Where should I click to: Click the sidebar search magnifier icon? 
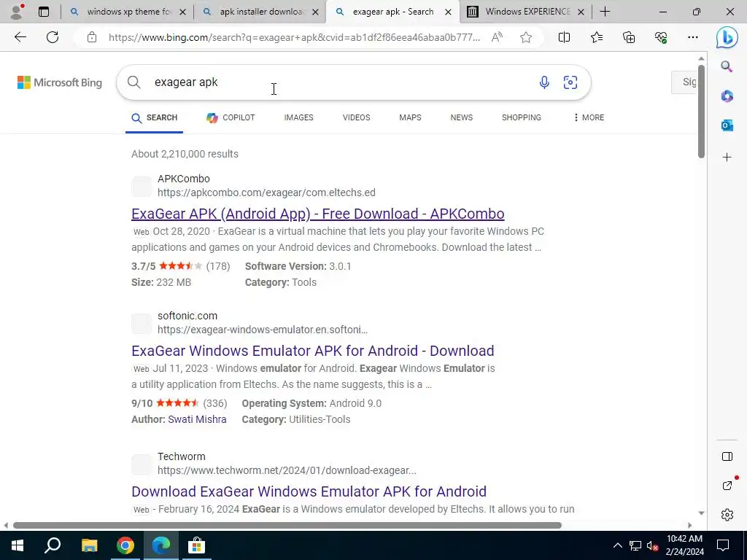point(727,66)
